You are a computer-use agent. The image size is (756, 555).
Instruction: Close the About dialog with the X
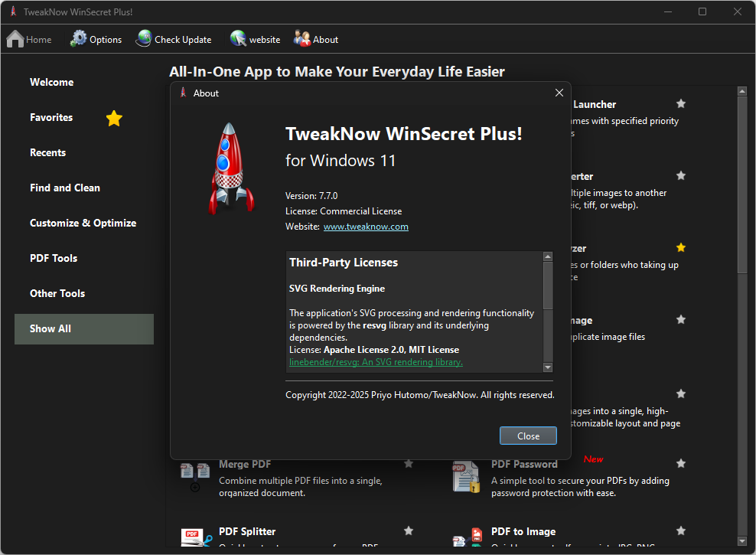(x=559, y=93)
